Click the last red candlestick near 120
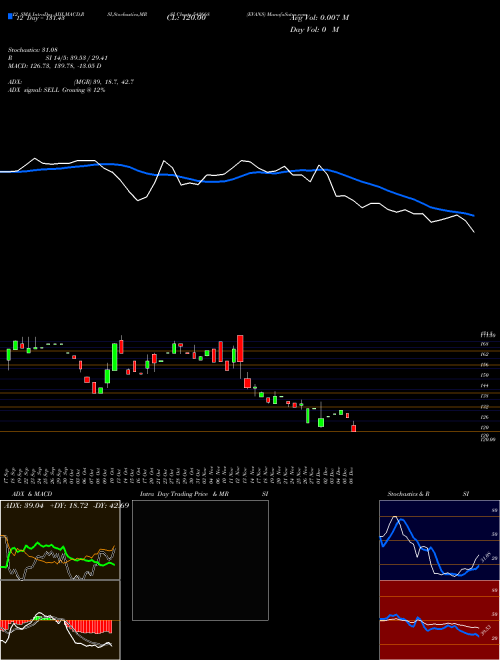 pyautogui.click(x=354, y=428)
